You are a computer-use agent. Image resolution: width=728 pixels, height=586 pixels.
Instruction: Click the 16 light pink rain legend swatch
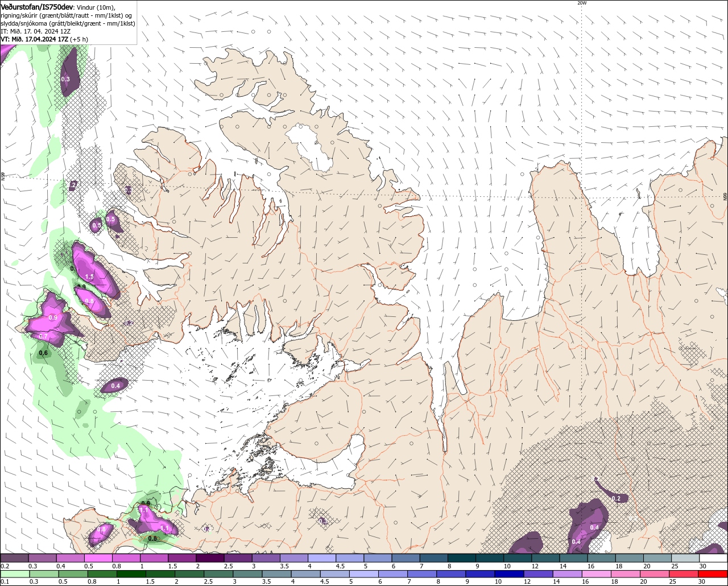pos(596,574)
